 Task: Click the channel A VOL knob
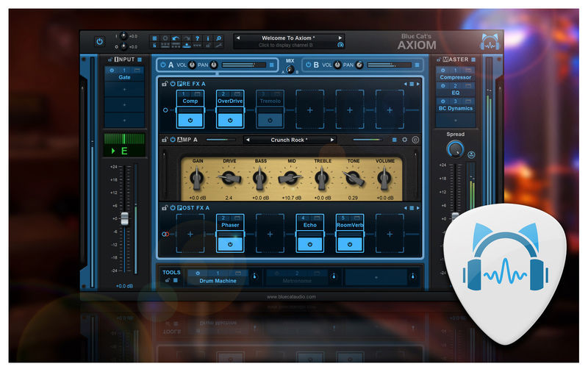click(x=192, y=65)
